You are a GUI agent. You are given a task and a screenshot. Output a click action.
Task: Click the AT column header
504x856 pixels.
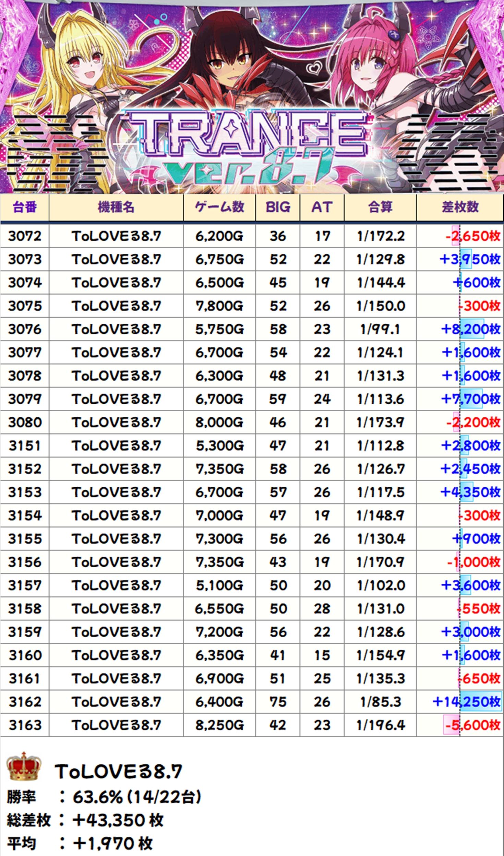coord(322,207)
